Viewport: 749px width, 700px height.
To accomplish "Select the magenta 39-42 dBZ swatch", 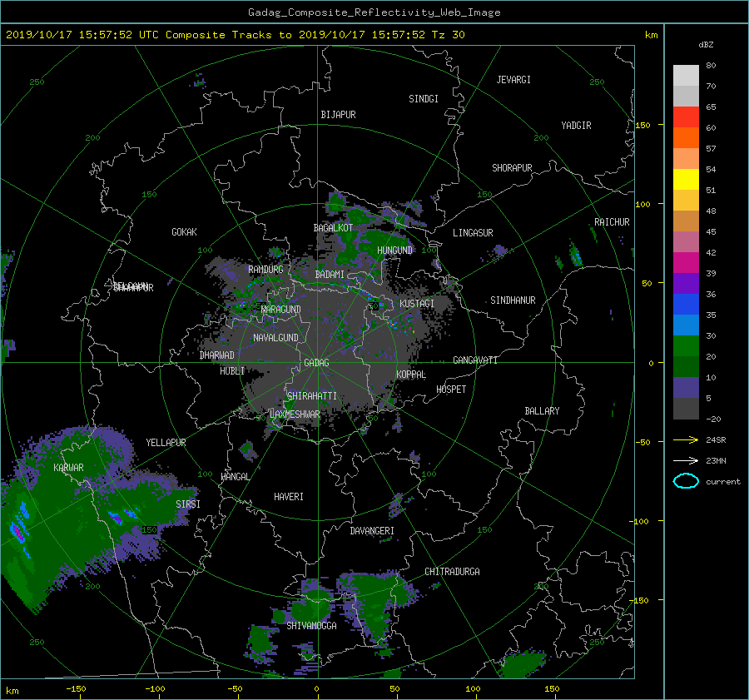I will (x=686, y=263).
